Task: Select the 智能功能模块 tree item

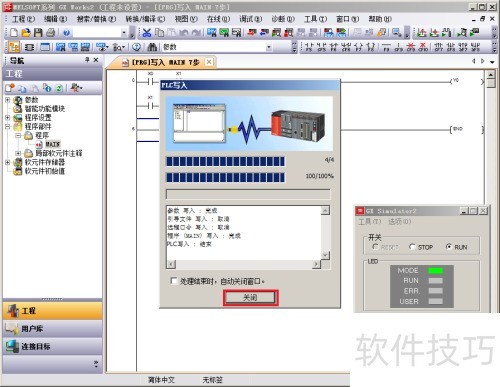Action: click(45, 108)
